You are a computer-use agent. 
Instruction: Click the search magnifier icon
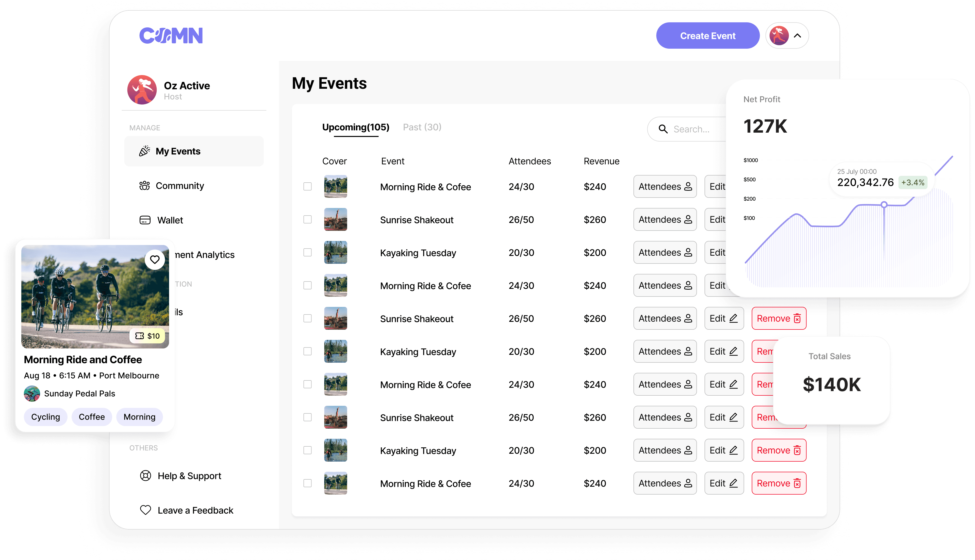coord(663,129)
